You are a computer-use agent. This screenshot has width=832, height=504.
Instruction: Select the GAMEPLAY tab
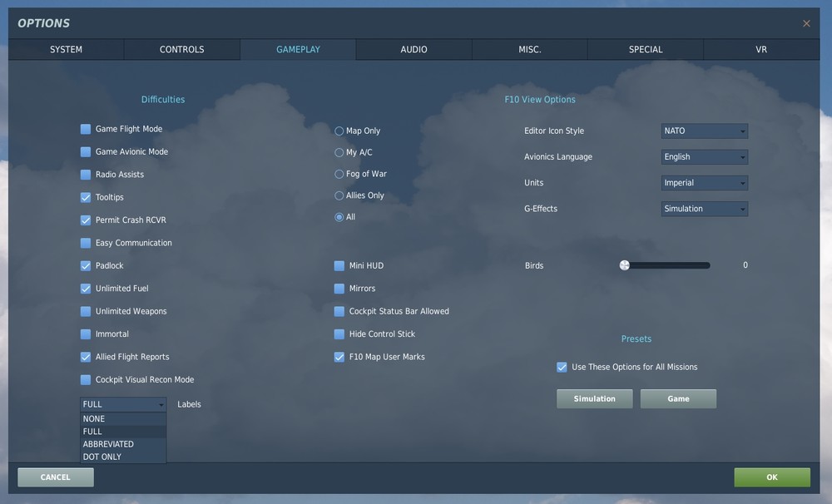point(298,49)
